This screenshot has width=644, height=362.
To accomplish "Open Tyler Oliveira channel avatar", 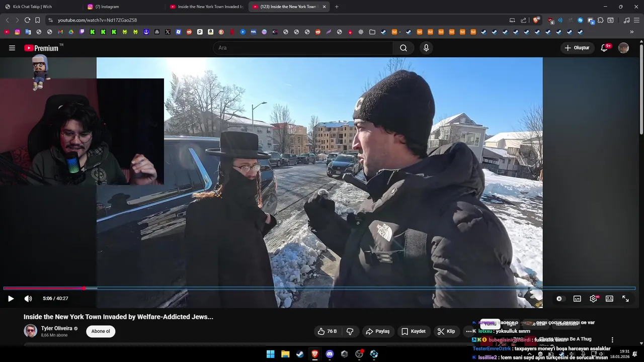I will click(x=30, y=331).
